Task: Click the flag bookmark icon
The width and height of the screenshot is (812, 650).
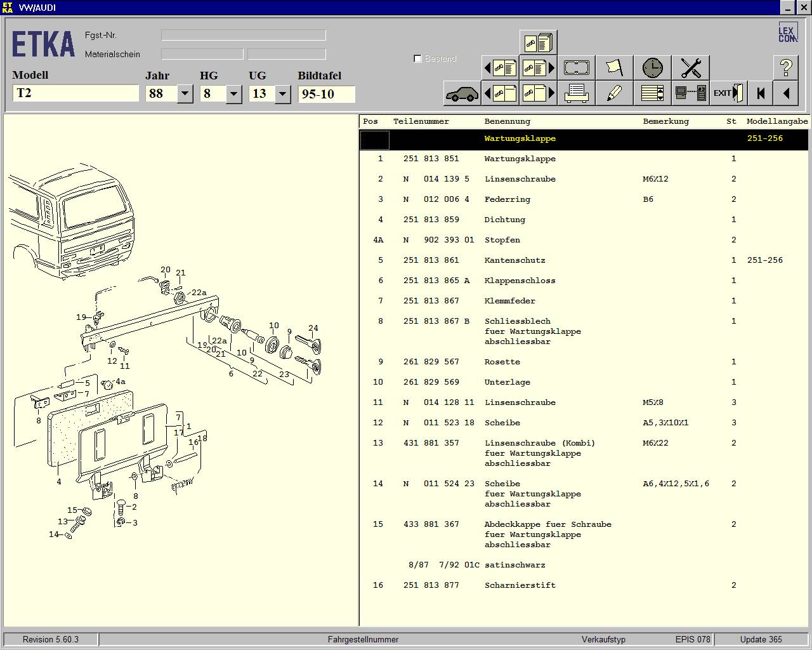Action: [614, 68]
